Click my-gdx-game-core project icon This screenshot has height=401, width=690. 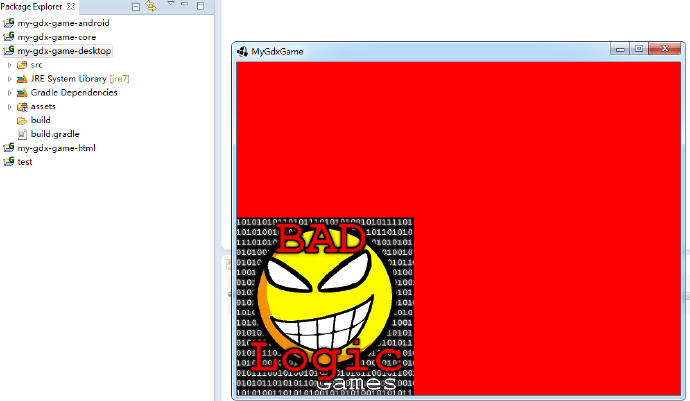pos(9,37)
